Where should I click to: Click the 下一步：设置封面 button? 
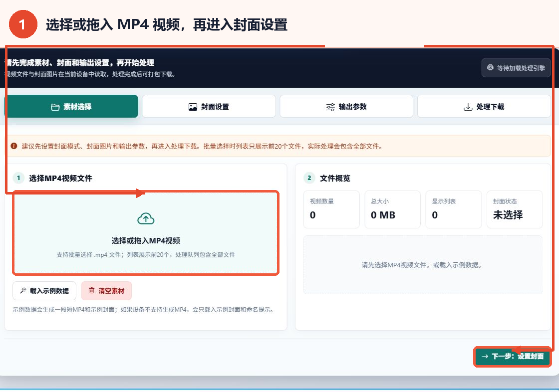coord(512,356)
